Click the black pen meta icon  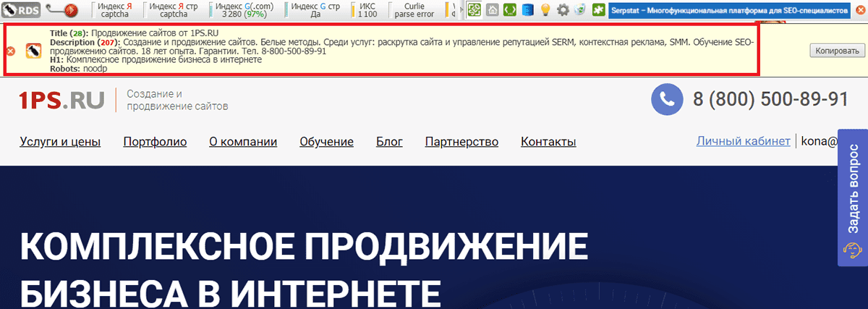click(33, 51)
